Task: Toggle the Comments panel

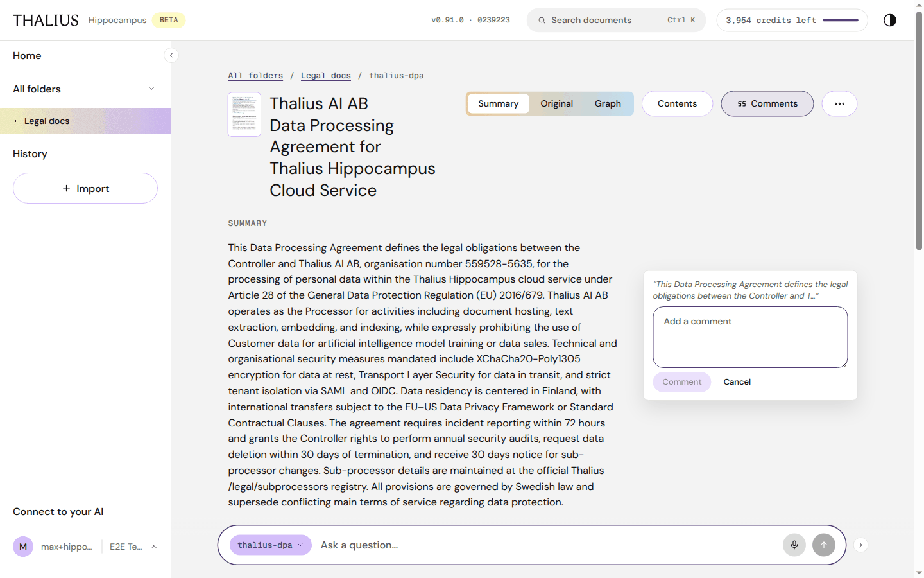Action: (x=767, y=104)
